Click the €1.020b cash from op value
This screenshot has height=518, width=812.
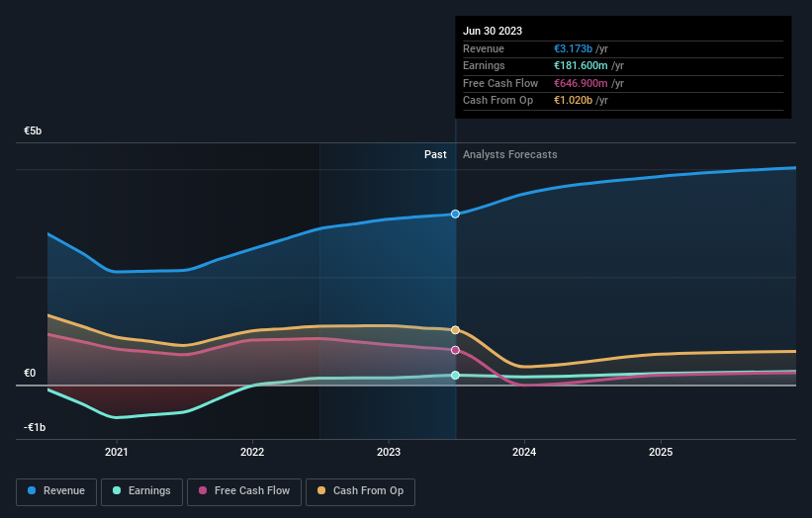click(x=573, y=101)
